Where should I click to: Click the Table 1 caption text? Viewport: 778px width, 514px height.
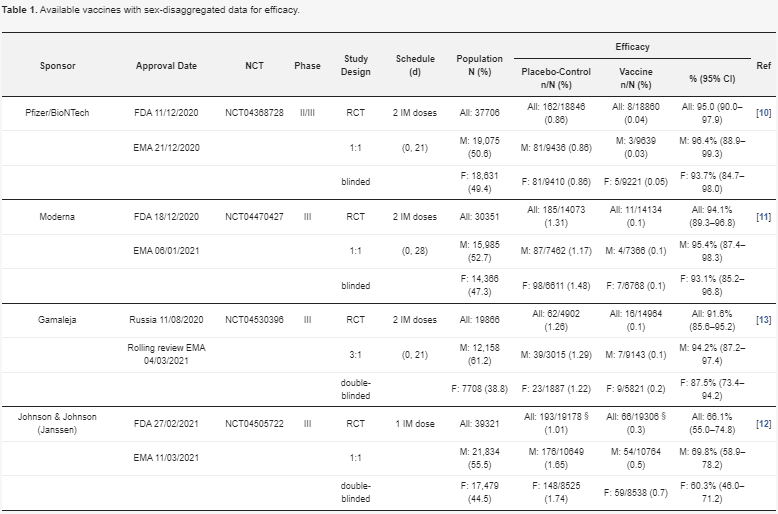151,10
